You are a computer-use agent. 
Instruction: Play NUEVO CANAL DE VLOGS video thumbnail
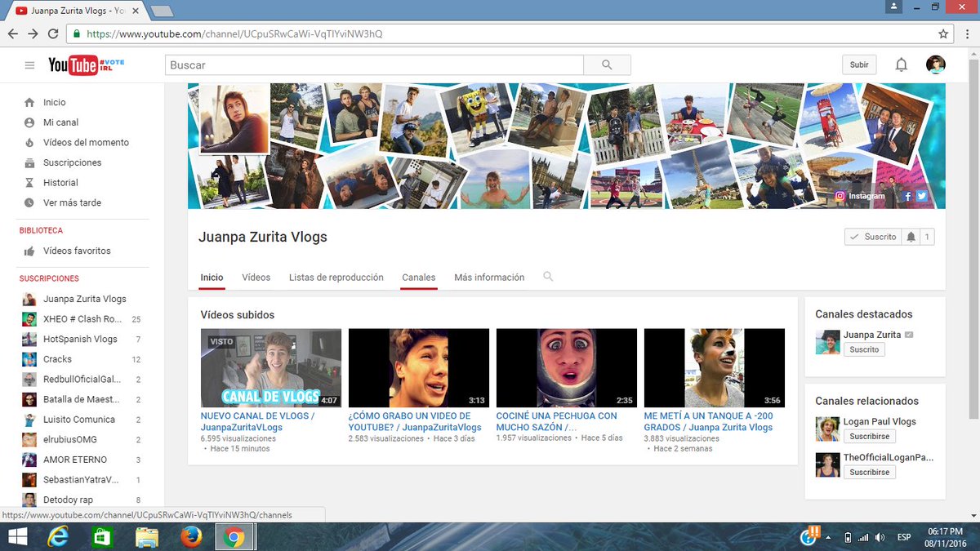pos(271,367)
